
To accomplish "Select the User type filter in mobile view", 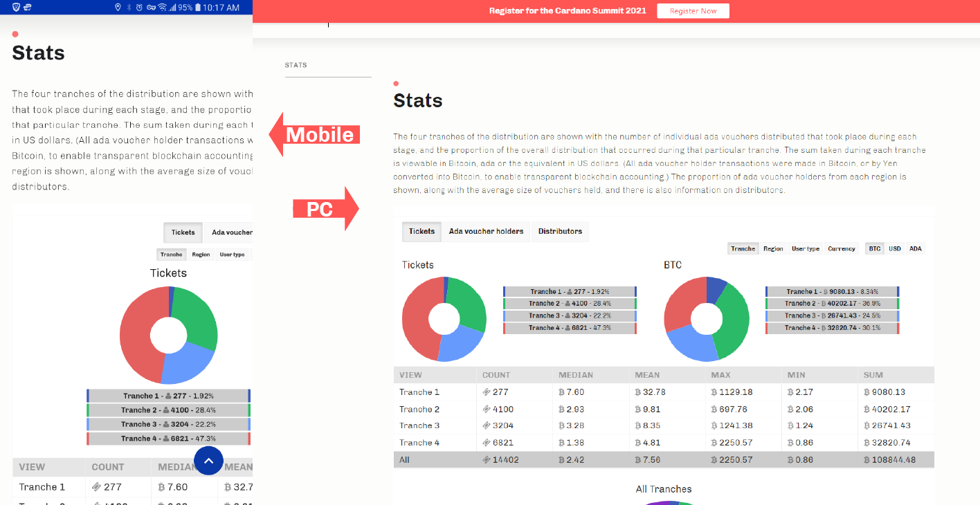I will click(x=233, y=255).
